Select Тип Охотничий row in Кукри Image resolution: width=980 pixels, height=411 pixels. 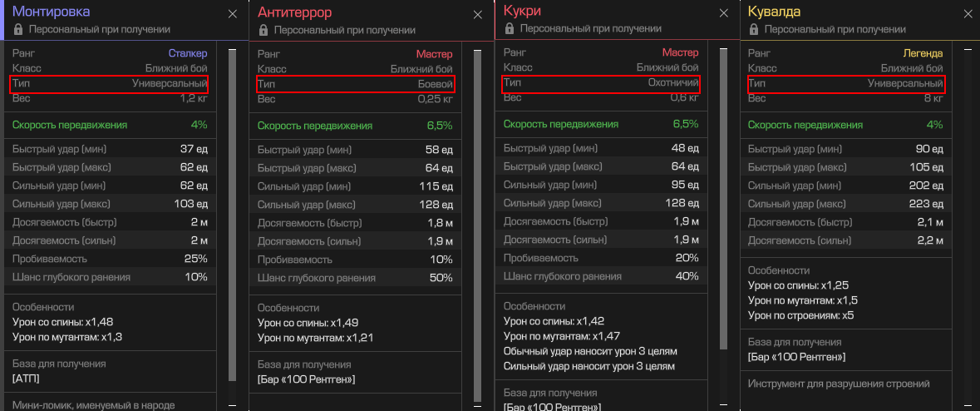pos(600,84)
